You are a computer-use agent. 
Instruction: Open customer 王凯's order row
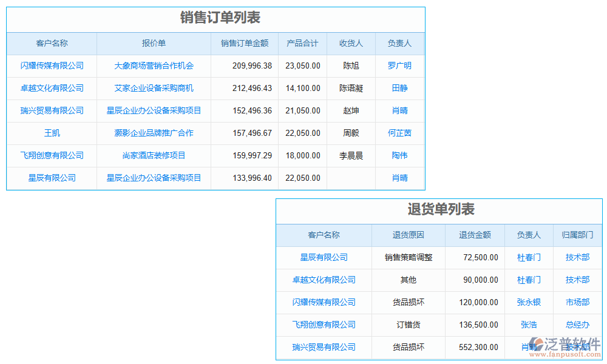(x=52, y=133)
